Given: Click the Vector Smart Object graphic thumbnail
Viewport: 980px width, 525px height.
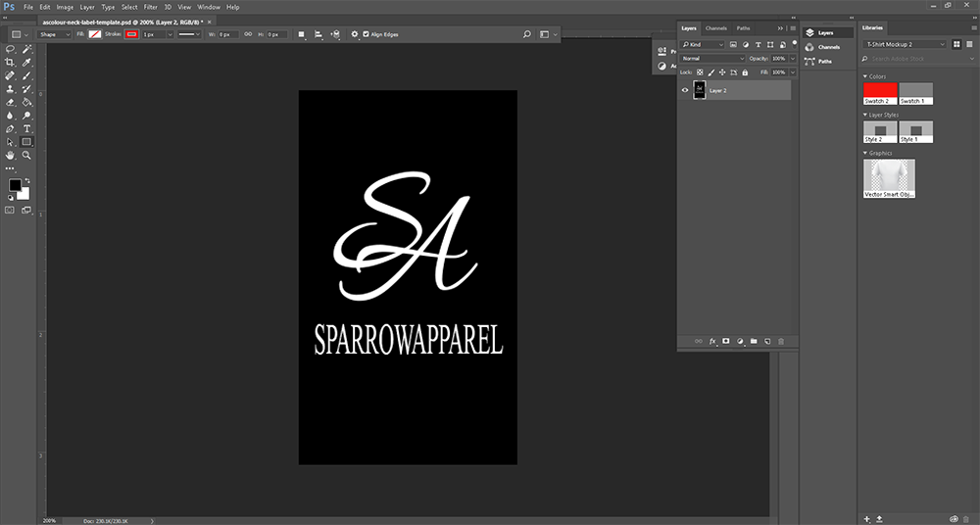Looking at the screenshot, I should pos(889,178).
